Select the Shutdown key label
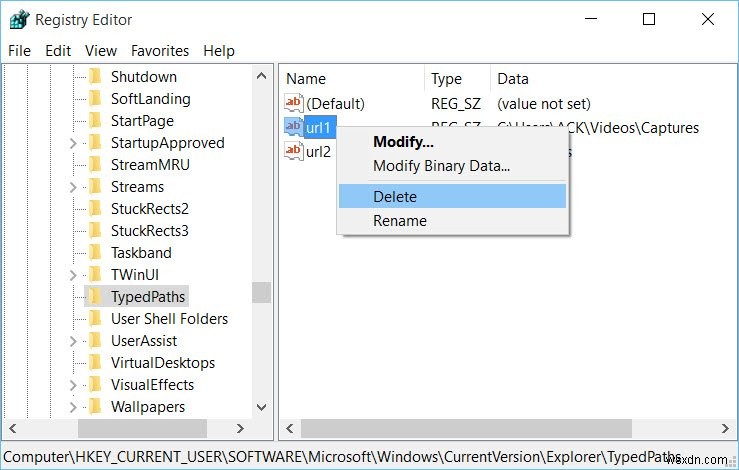This screenshot has width=739, height=470. pyautogui.click(x=144, y=76)
